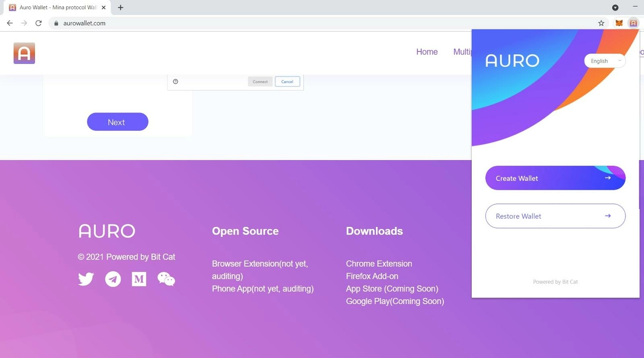Click the Auro Wallet extension icon
644x358 pixels.
point(634,23)
